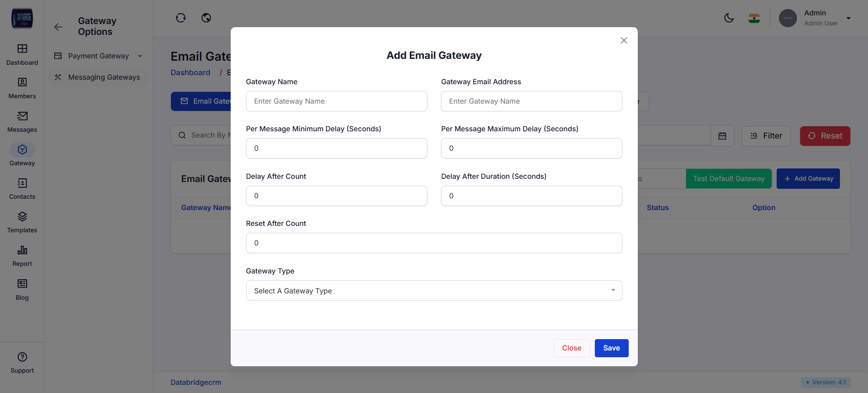Open the Templates sidebar icon
868x393 pixels.
click(x=22, y=217)
